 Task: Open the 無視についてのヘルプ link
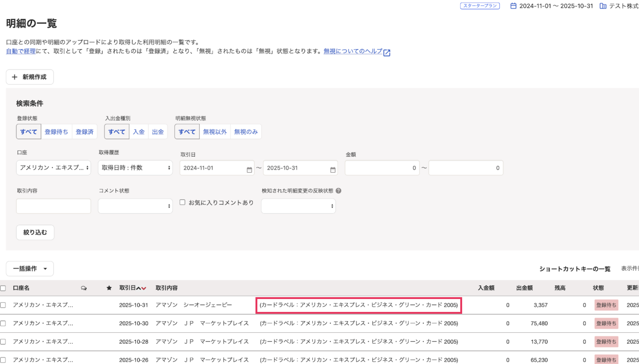click(353, 51)
